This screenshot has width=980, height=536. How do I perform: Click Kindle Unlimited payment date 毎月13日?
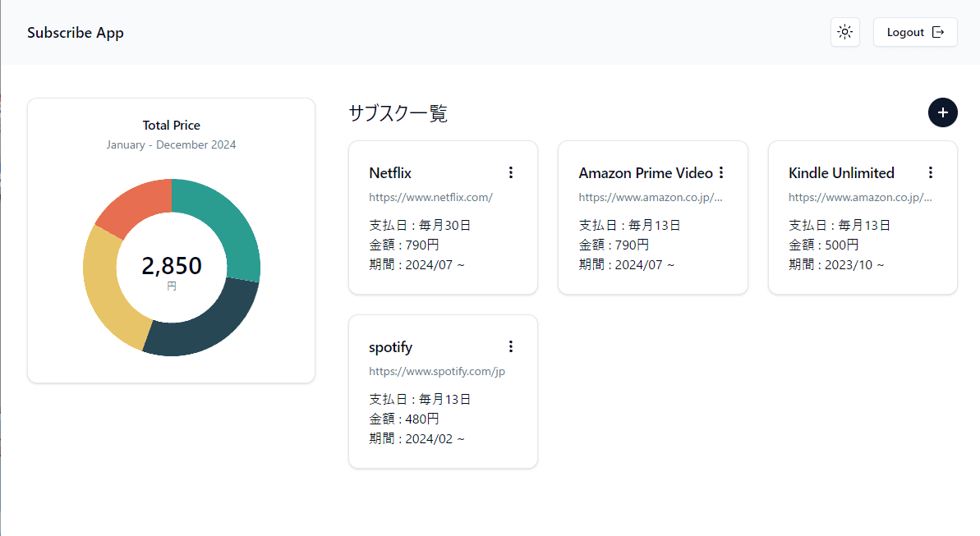[864, 226]
